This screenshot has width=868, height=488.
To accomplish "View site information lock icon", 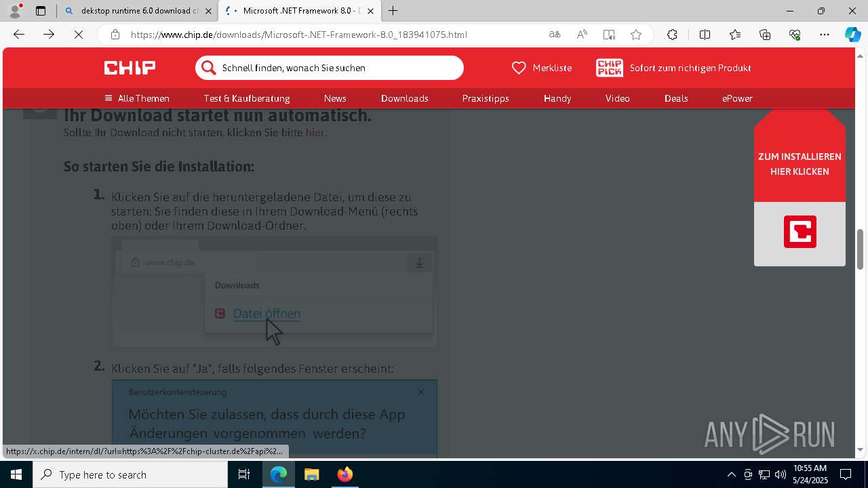I will [115, 35].
